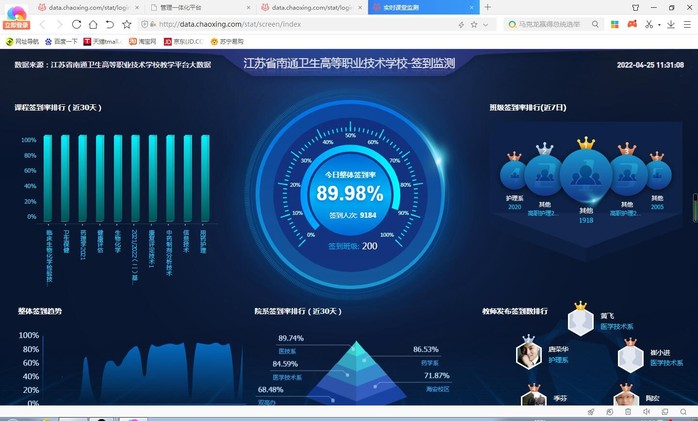The height and width of the screenshot is (421, 698).
Task: Click the 86.53% pyramid label
Action: 426,349
